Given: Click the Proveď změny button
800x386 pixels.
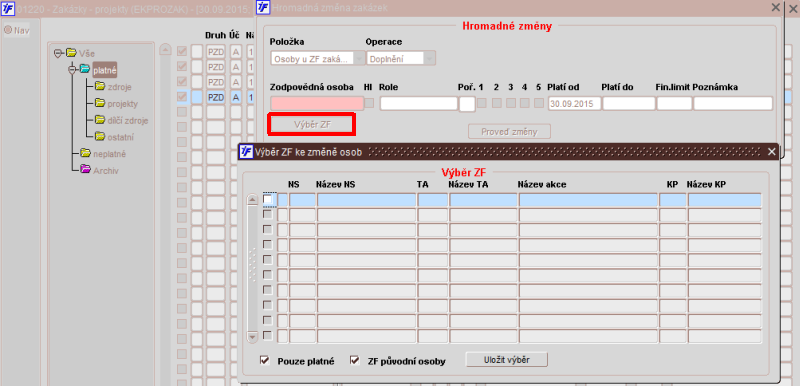Looking at the screenshot, I should [x=510, y=132].
